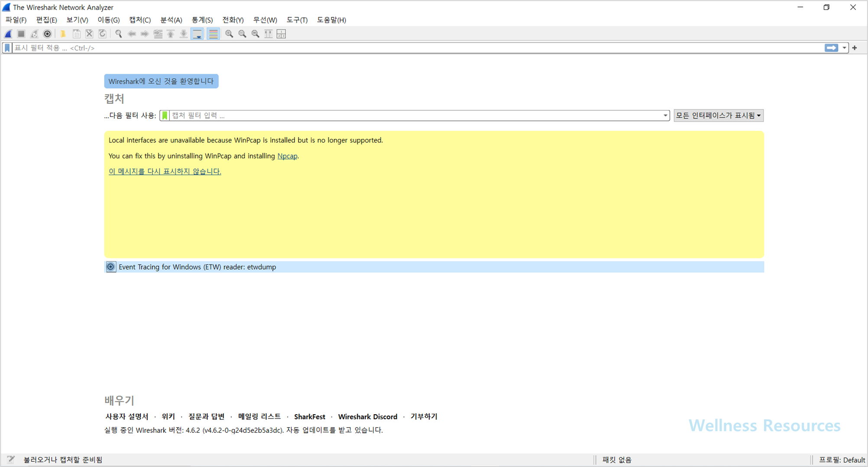Click the go to specified packet icon
This screenshot has width=868, height=467.
coord(158,34)
